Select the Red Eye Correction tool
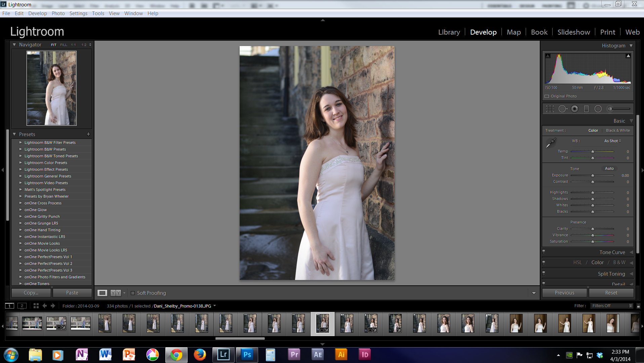644x363 pixels. 575,109
